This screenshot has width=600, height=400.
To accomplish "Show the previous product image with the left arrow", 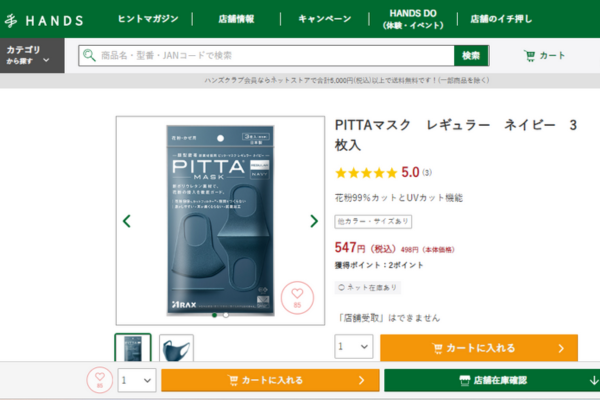I will 127,221.
